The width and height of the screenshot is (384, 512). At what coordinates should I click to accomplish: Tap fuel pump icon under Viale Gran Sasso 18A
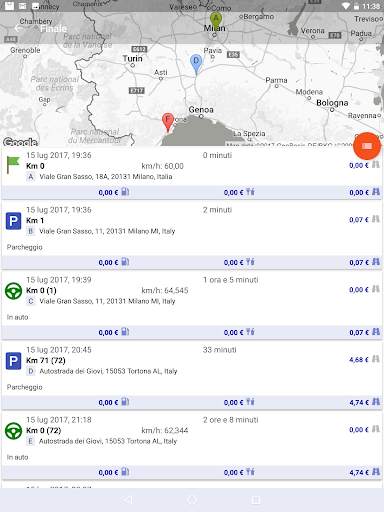coord(125,192)
